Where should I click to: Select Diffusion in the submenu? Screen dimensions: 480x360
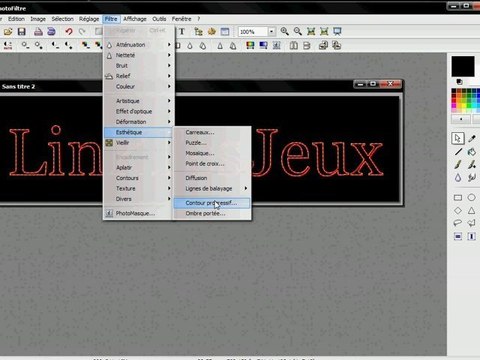coord(212,178)
